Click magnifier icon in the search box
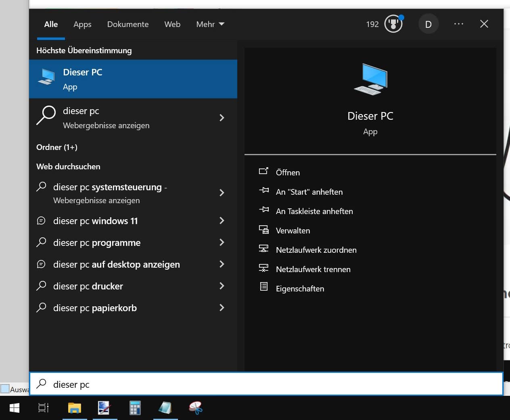The height and width of the screenshot is (420, 510). [x=41, y=384]
